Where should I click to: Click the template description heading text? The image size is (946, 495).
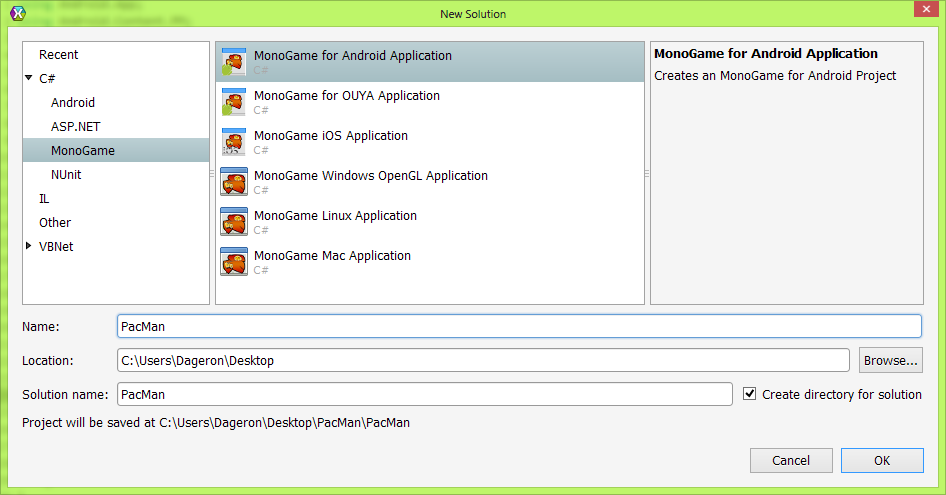[x=766, y=54]
